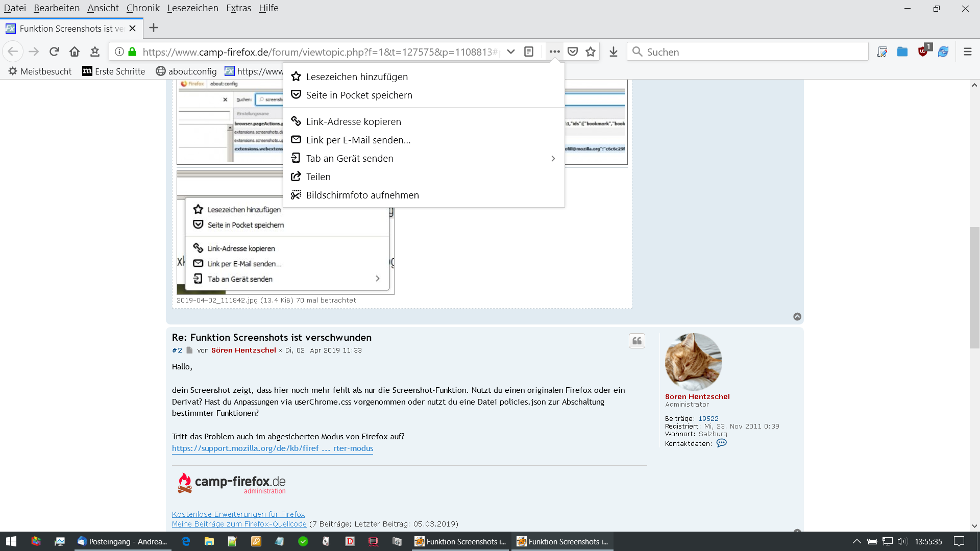980x551 pixels.
Task: Open the Lesezeichen menu in menu bar
Action: [192, 8]
